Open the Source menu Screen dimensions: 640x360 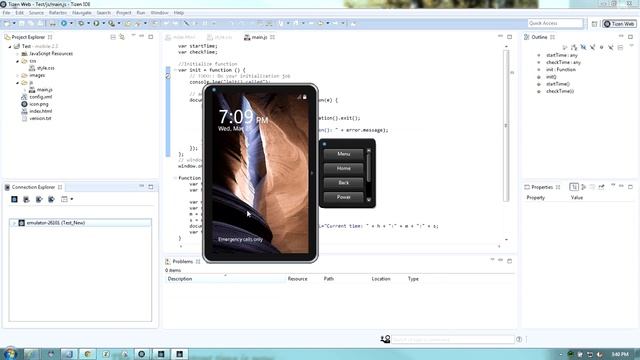coord(36,13)
